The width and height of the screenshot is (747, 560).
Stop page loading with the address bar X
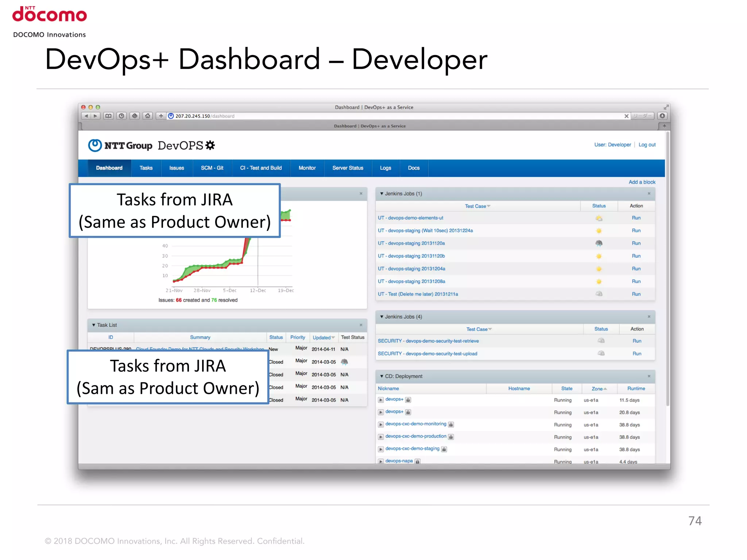[626, 116]
